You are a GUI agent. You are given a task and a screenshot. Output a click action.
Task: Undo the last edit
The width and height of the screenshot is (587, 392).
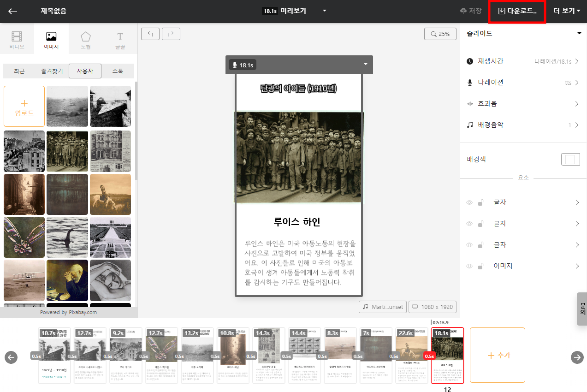coord(150,34)
